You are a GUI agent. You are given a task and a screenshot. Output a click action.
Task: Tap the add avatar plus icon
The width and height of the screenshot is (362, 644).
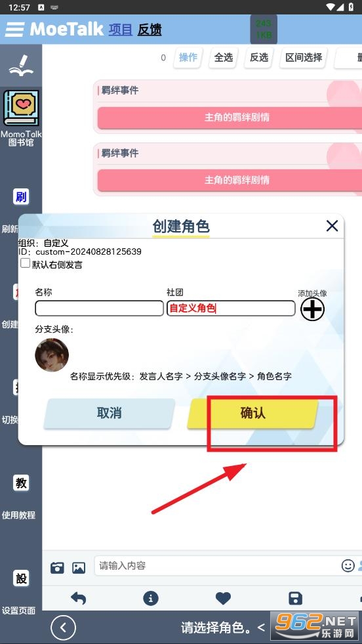coord(312,309)
